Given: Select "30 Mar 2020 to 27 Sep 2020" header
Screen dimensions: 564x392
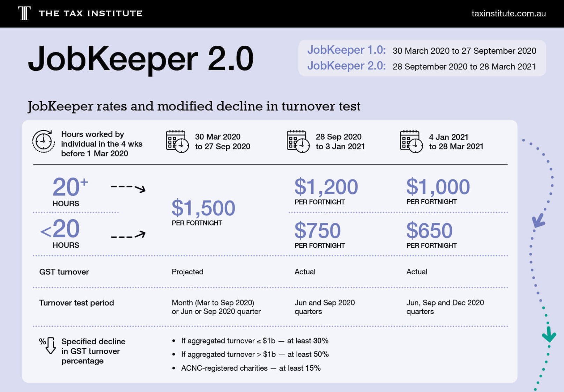Looking at the screenshot, I should 222,141.
